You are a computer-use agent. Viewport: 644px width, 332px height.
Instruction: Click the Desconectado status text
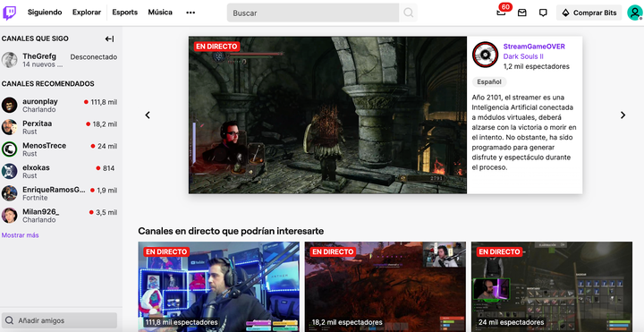click(94, 57)
